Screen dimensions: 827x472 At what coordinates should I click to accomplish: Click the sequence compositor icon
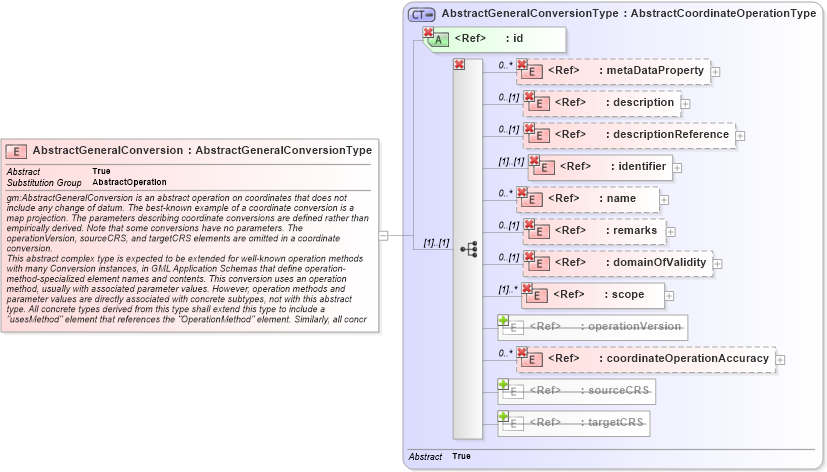468,249
